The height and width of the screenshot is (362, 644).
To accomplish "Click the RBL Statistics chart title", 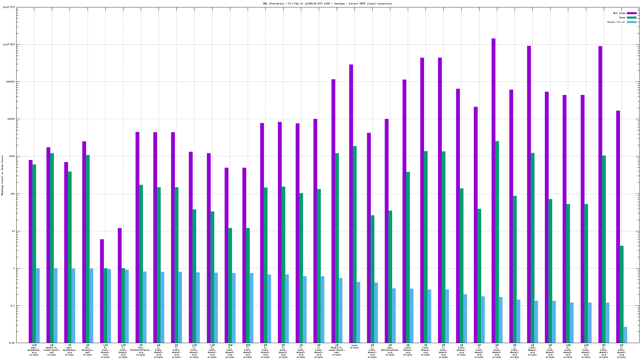I will 327,4.
